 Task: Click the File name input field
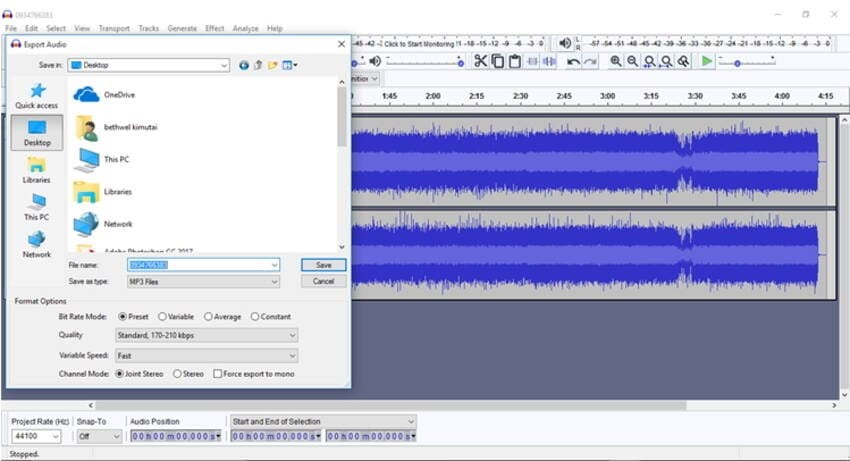coord(200,265)
